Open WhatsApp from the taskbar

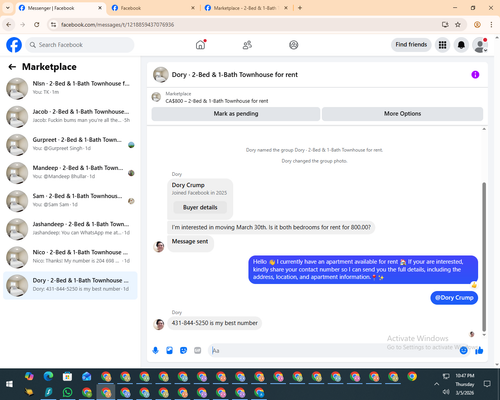67,392
